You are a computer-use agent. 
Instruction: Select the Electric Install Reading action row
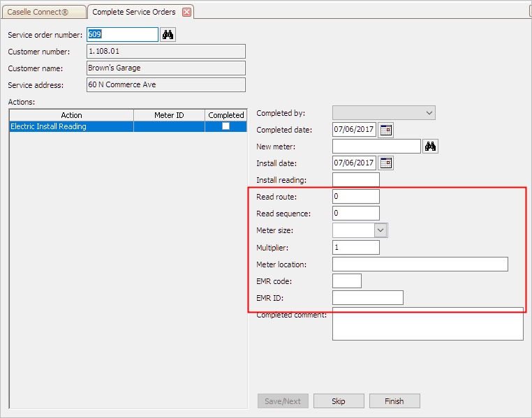(128, 126)
